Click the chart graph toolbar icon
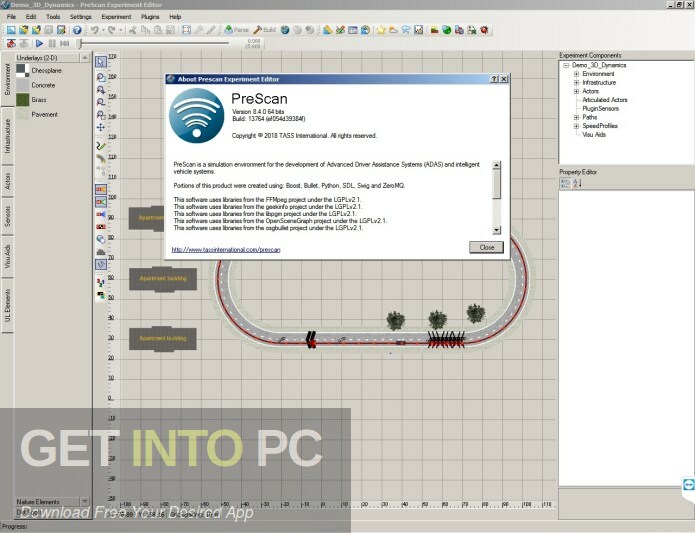 pyautogui.click(x=418, y=30)
